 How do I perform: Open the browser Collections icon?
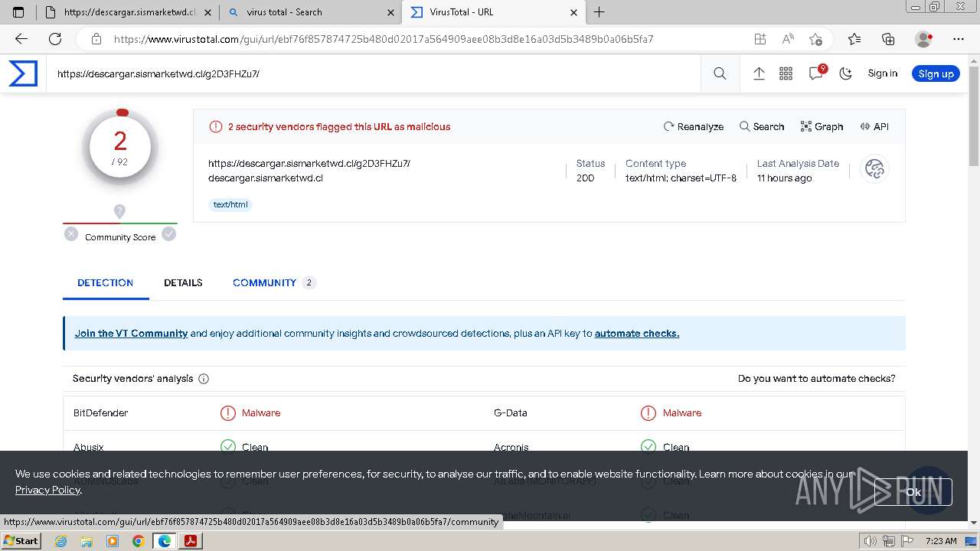pyautogui.click(x=888, y=39)
